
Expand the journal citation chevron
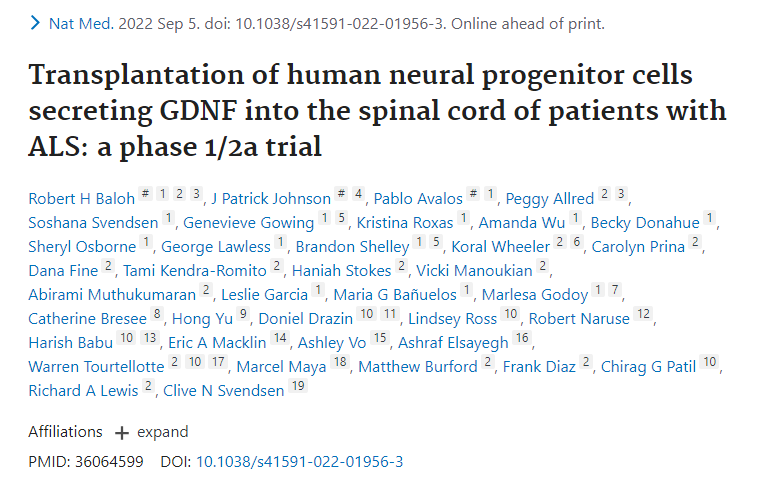tap(34, 23)
